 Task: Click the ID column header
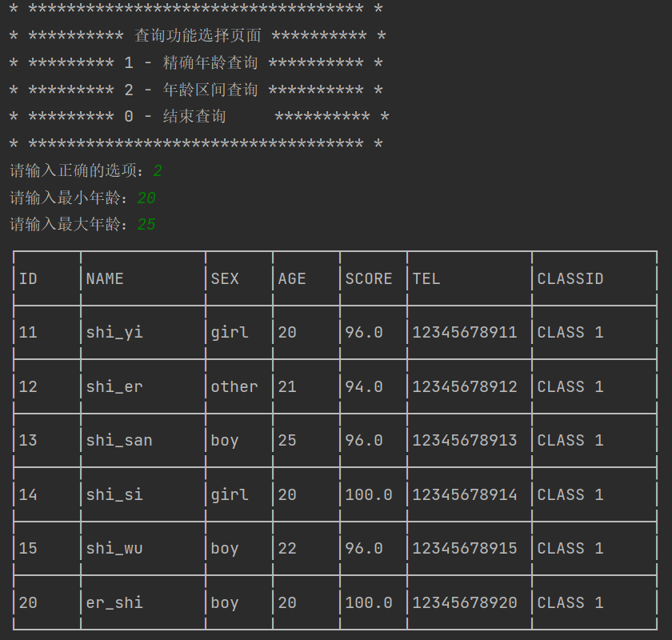click(x=28, y=278)
